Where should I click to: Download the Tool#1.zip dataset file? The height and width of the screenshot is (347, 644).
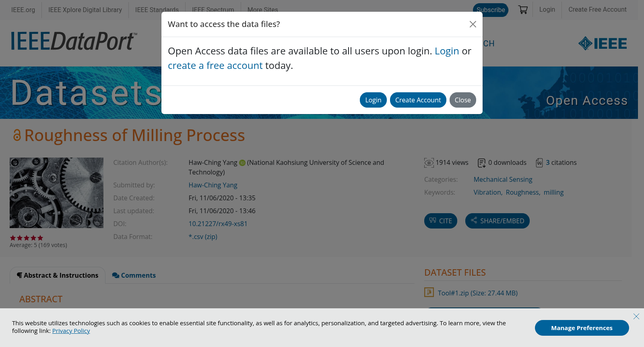pos(478,293)
